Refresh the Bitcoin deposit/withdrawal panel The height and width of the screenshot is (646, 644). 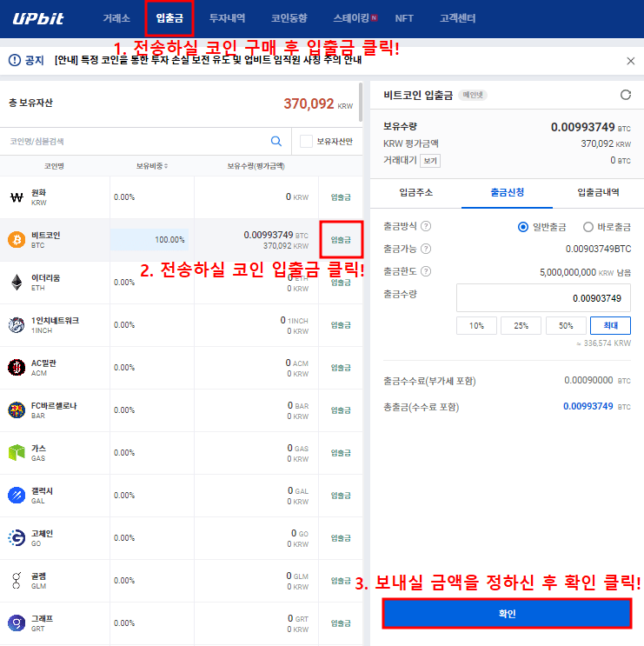(x=625, y=95)
